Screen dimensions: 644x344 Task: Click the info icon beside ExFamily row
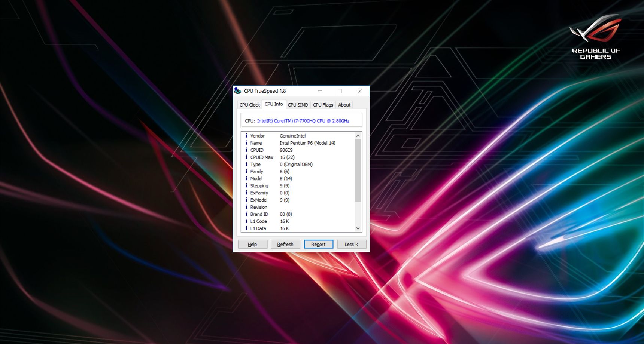click(x=246, y=193)
